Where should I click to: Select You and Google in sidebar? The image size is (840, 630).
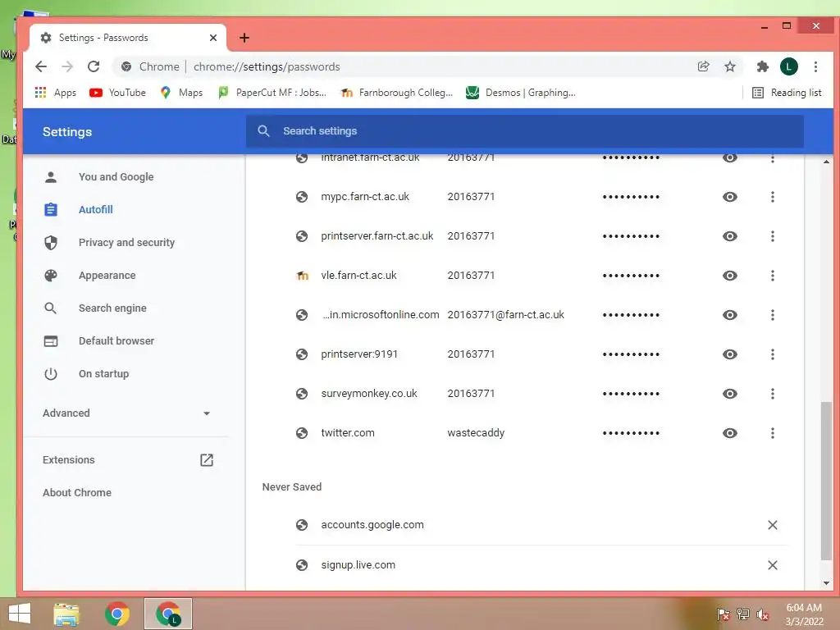pyautogui.click(x=116, y=177)
